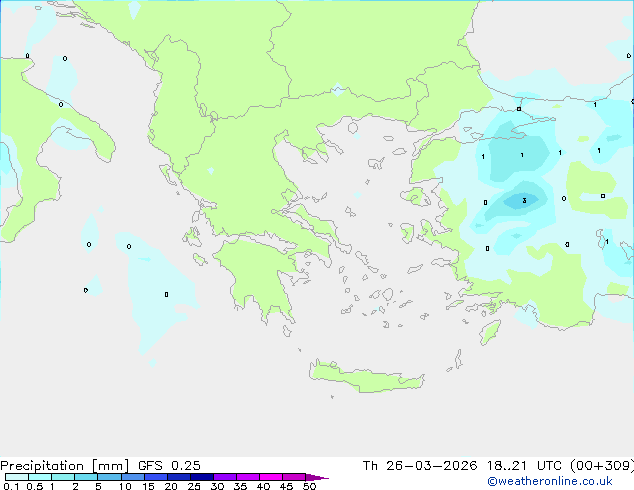The image size is (634, 490).
Task: Click the '18..21 UTC' time range
Action: click(525, 466)
